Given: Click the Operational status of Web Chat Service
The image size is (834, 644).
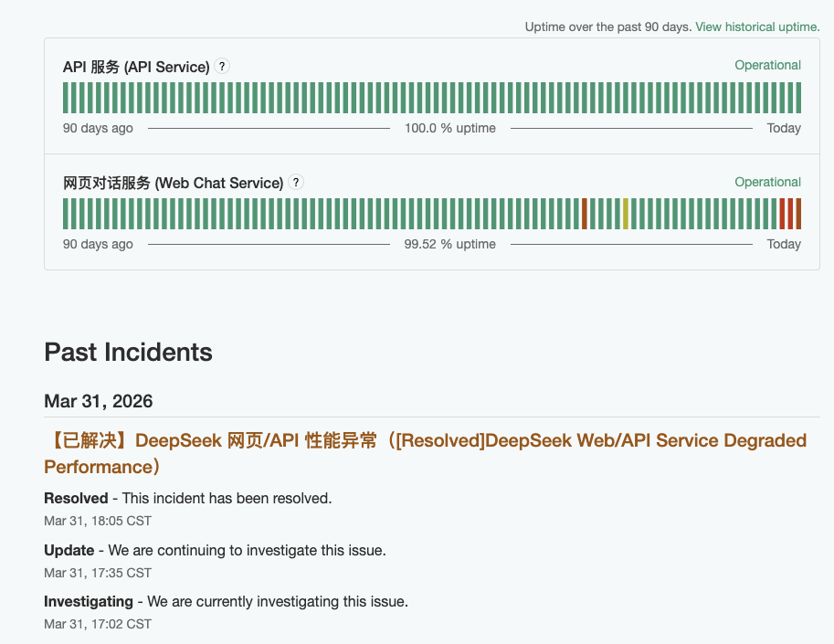Looking at the screenshot, I should pos(767,182).
